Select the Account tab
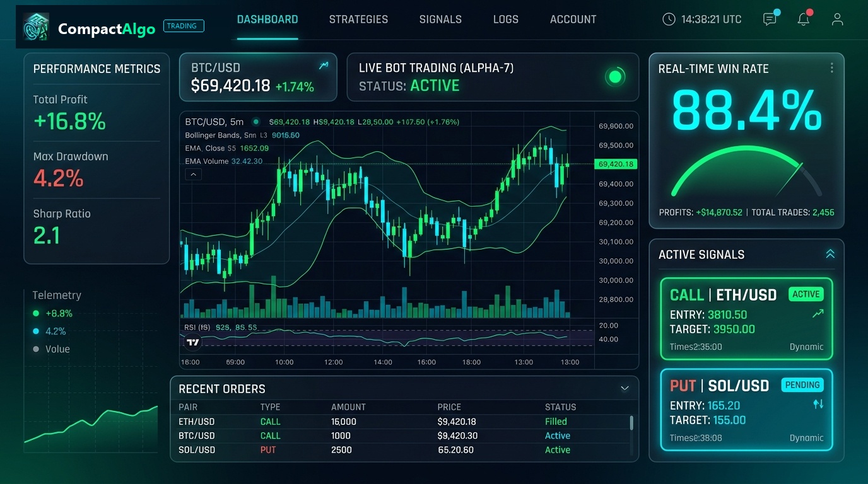The image size is (868, 484). pos(573,20)
